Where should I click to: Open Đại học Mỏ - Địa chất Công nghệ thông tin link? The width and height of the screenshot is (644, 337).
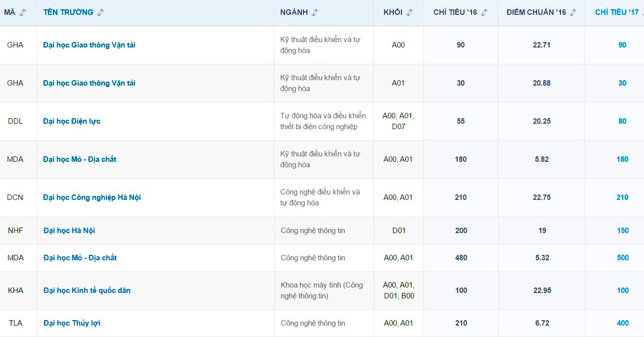pyautogui.click(x=80, y=258)
